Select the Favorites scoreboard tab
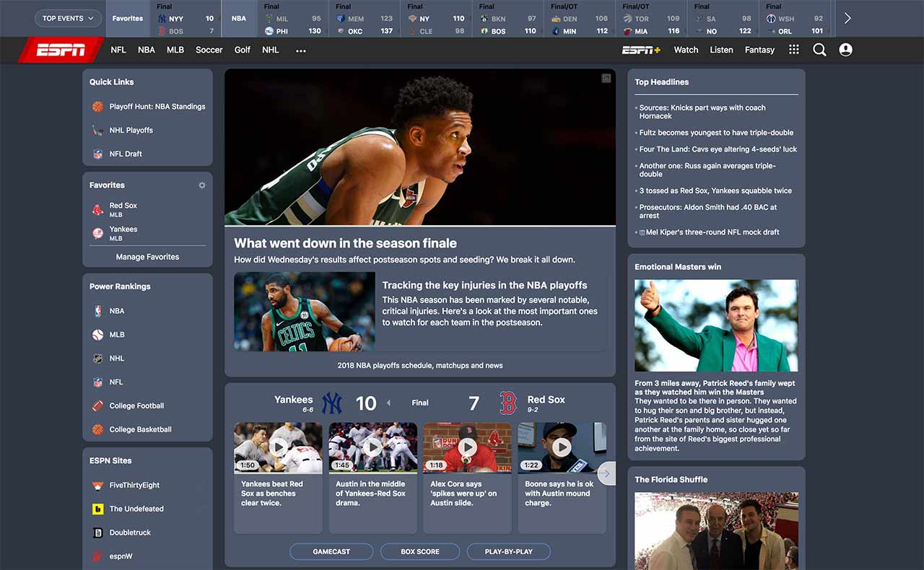The image size is (924, 570). pyautogui.click(x=128, y=18)
